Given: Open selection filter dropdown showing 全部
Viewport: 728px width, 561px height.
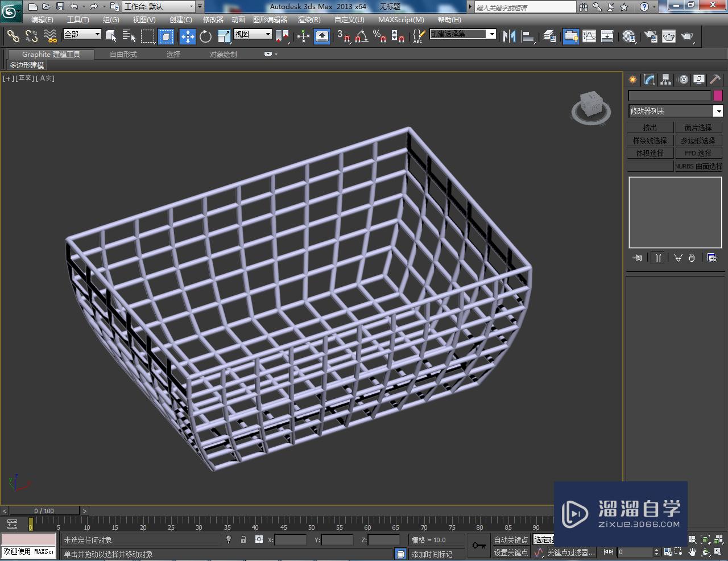Looking at the screenshot, I should (x=82, y=34).
